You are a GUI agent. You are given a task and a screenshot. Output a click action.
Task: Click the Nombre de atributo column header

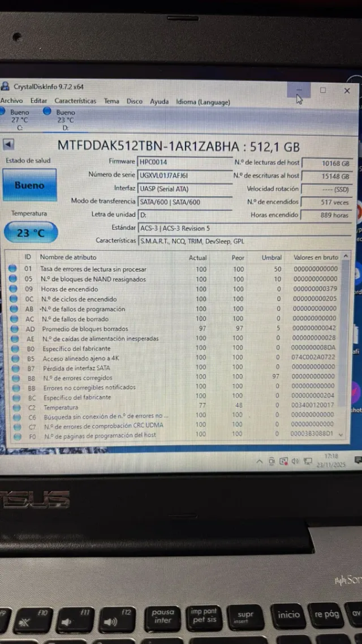[x=68, y=257]
